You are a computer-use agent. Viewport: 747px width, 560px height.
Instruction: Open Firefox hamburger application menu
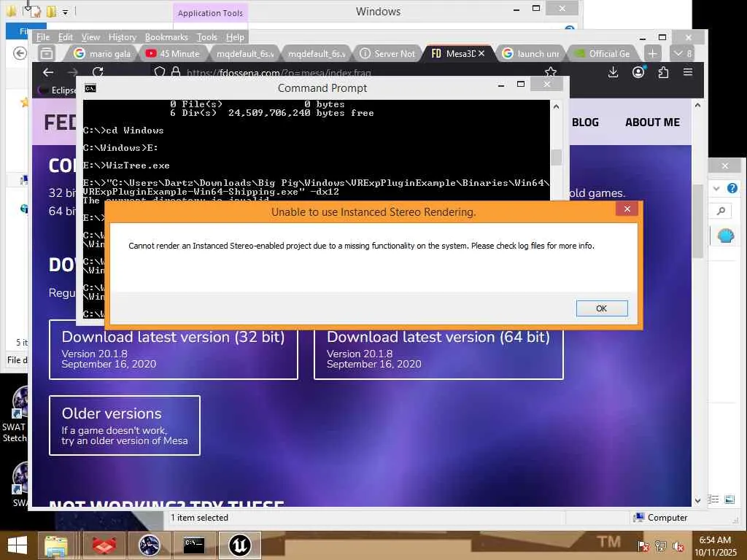(688, 72)
